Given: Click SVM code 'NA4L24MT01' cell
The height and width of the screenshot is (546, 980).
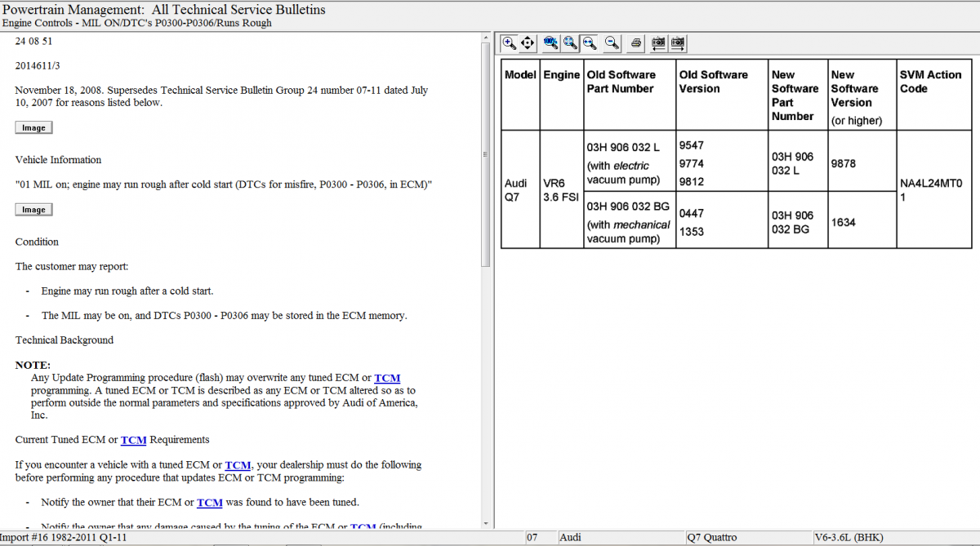Looking at the screenshot, I should (x=934, y=191).
